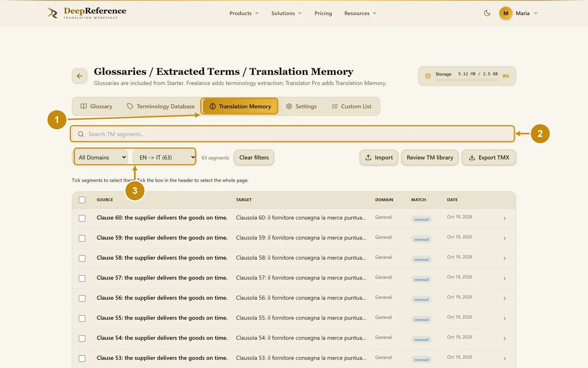The height and width of the screenshot is (368, 588).
Task: Open the EN -> IT (63) language dropdown
Action: click(x=164, y=157)
